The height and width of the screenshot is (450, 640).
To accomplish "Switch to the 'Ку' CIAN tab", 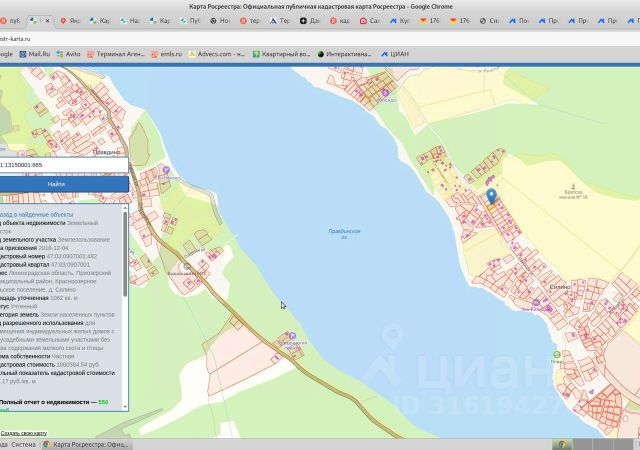I will [x=400, y=20].
